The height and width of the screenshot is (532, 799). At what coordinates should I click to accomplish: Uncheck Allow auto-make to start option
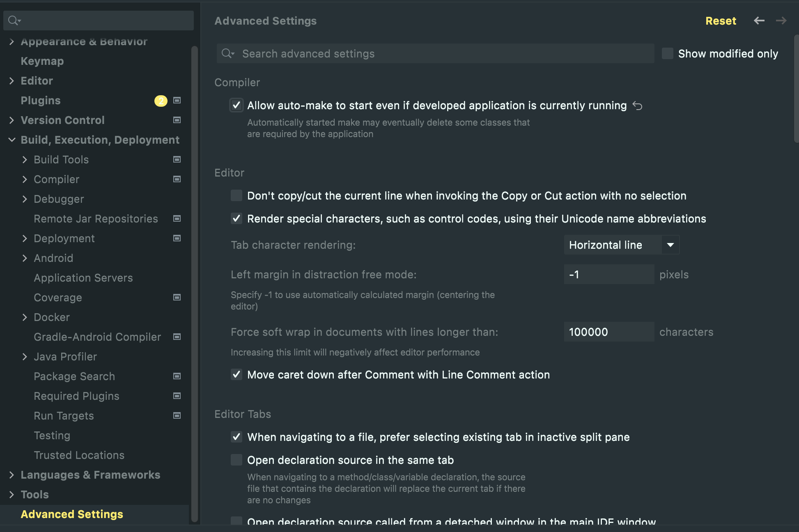(236, 105)
